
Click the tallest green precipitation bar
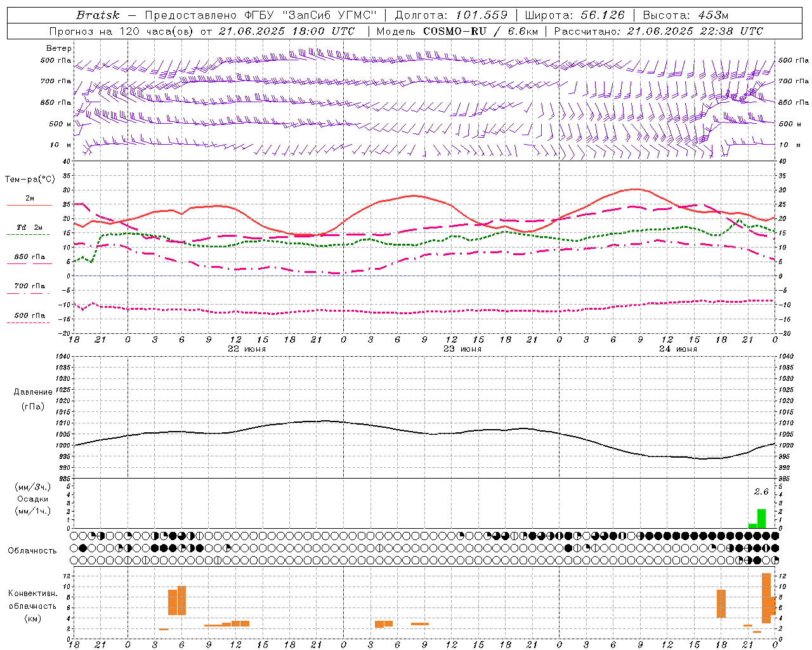tap(761, 519)
